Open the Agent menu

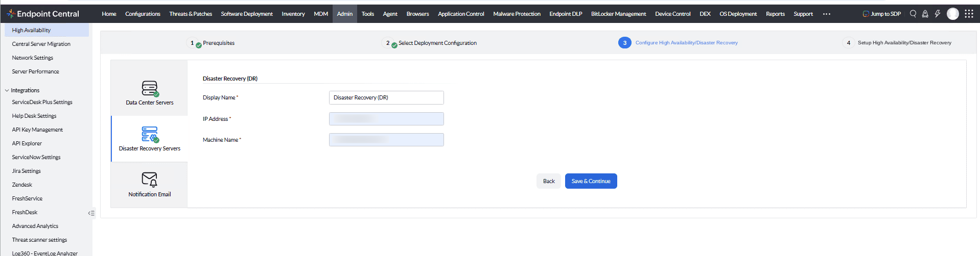coord(390,14)
